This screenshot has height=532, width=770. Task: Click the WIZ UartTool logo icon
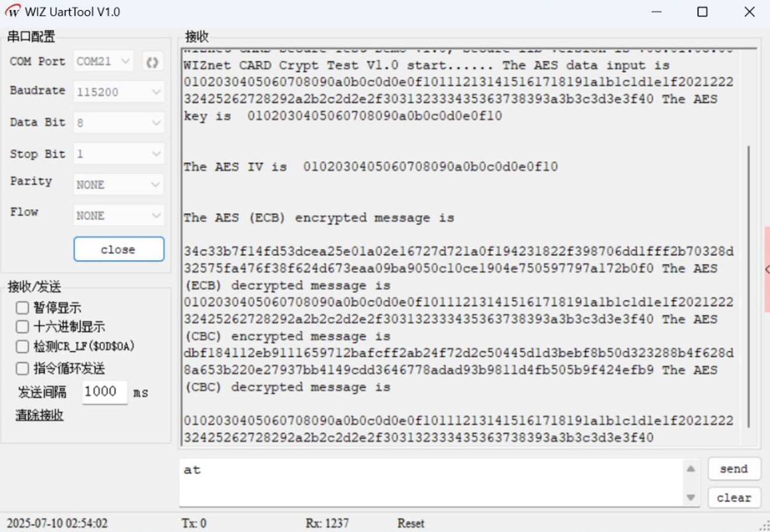click(x=12, y=10)
